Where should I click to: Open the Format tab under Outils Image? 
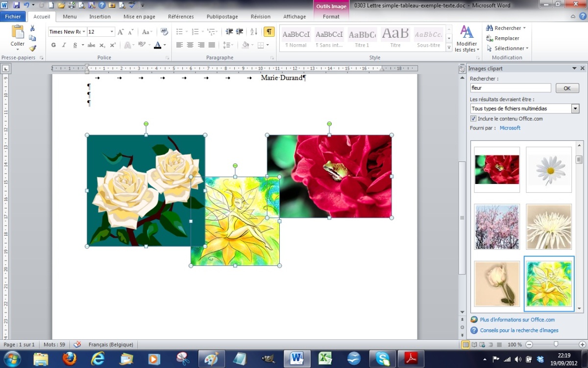[331, 17]
